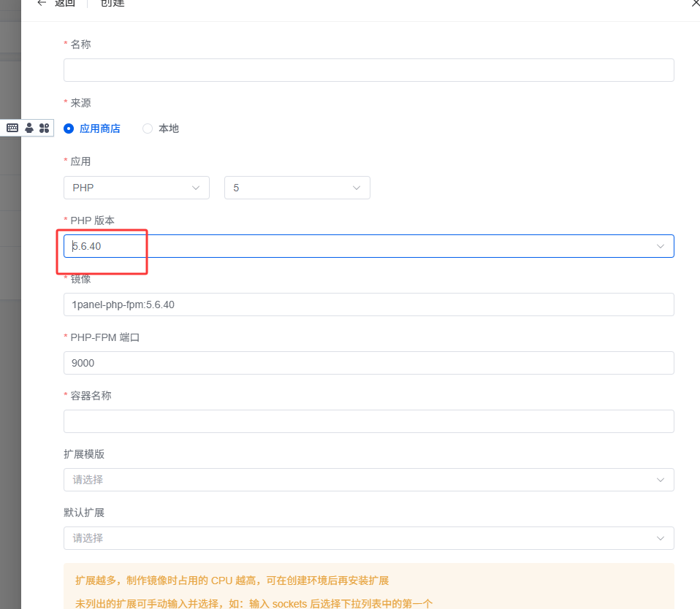Click the 本地 label text

point(169,129)
